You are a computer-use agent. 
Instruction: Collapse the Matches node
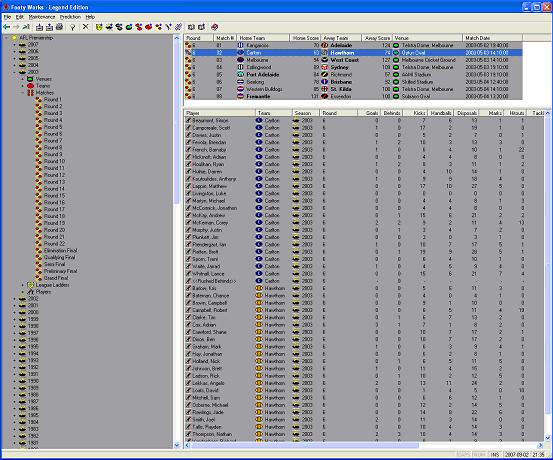click(x=23, y=93)
